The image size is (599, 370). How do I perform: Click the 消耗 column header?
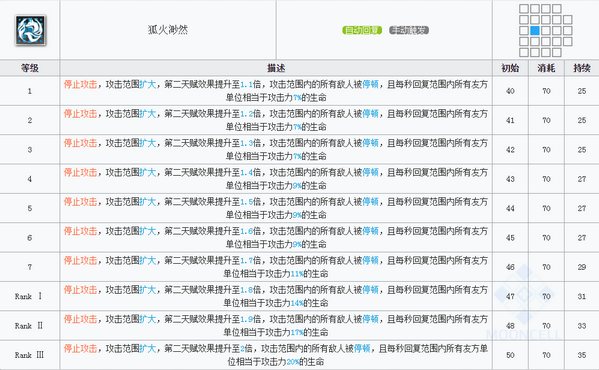point(546,68)
